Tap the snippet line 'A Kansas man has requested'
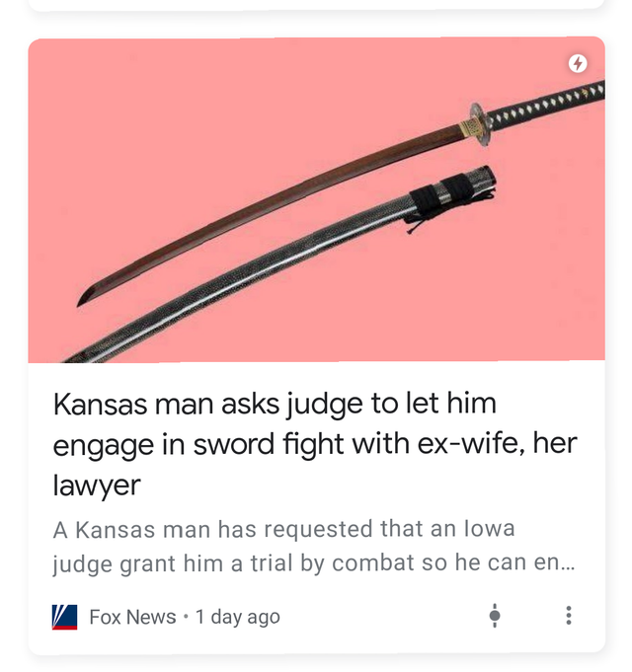 tap(283, 529)
